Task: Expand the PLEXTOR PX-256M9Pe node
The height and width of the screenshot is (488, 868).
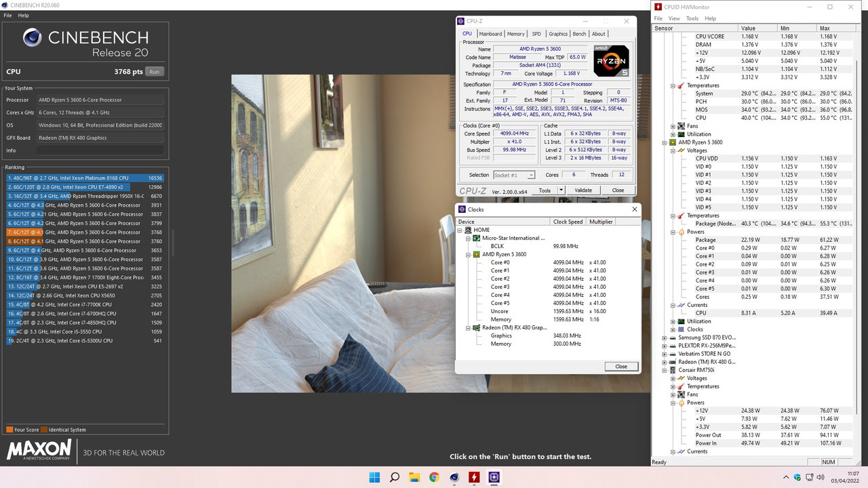Action: click(665, 346)
